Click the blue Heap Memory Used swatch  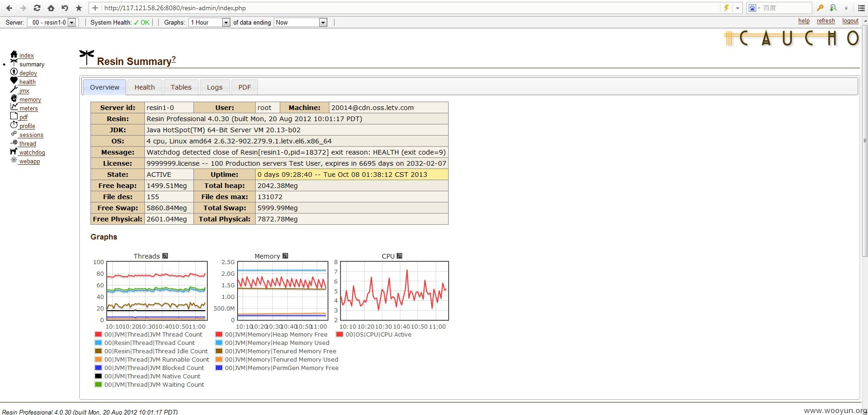click(x=219, y=343)
